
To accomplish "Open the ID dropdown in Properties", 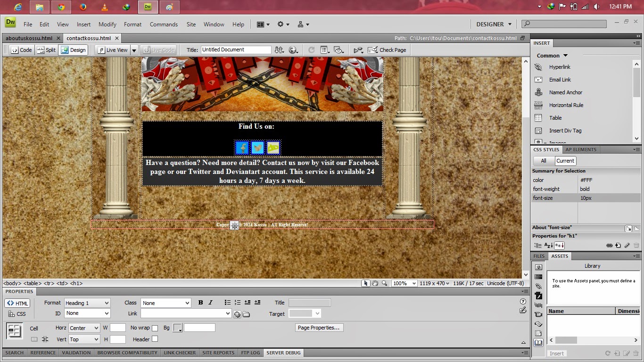I will pyautogui.click(x=87, y=313).
